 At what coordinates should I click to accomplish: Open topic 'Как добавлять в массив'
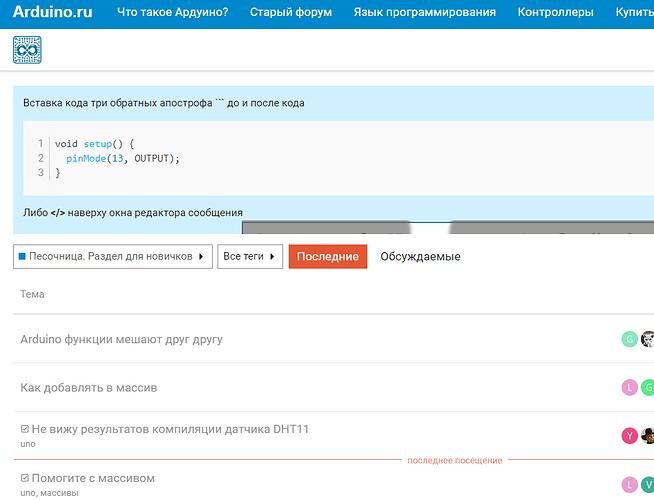click(x=89, y=388)
